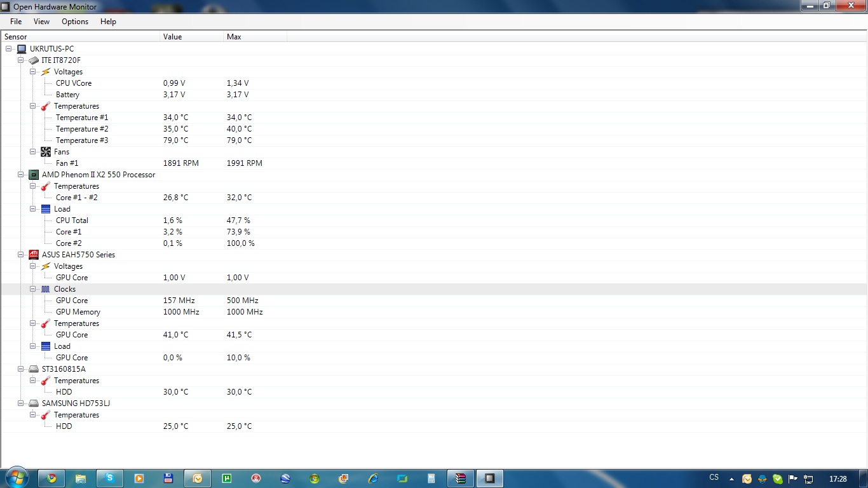868x488 pixels.
Task: Collapse the Load group under AMD Phenom
Action: point(33,209)
